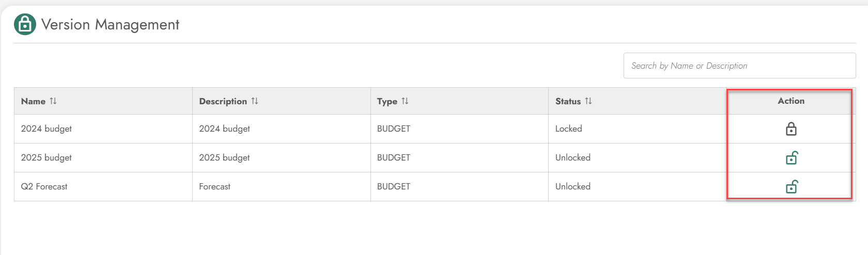Sort by Status column arrows

pyautogui.click(x=588, y=101)
